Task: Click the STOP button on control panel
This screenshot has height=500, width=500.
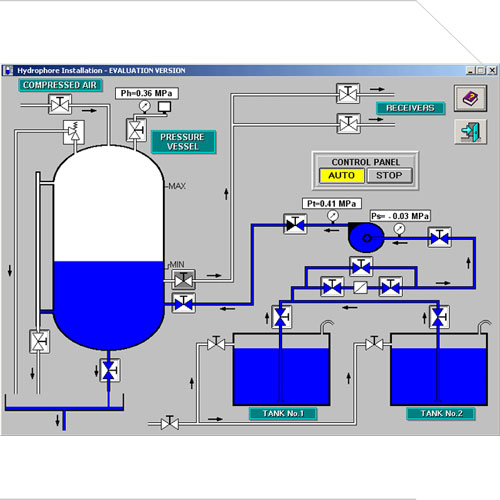Action: coord(389,176)
